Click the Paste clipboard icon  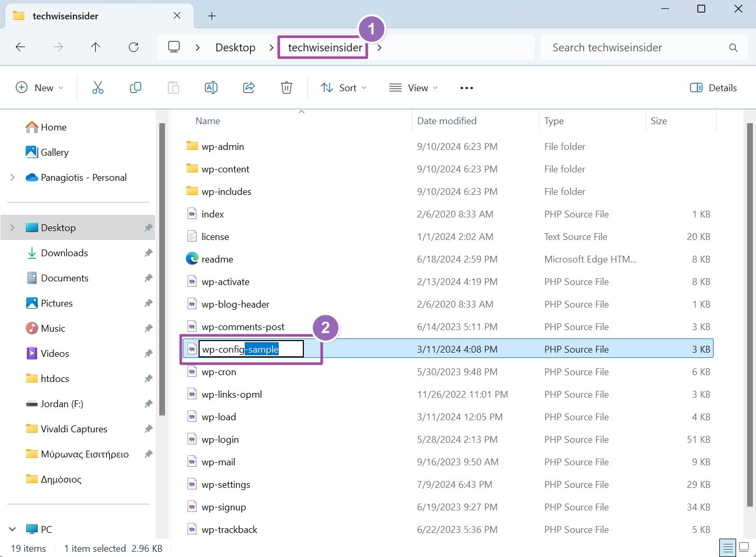(173, 88)
